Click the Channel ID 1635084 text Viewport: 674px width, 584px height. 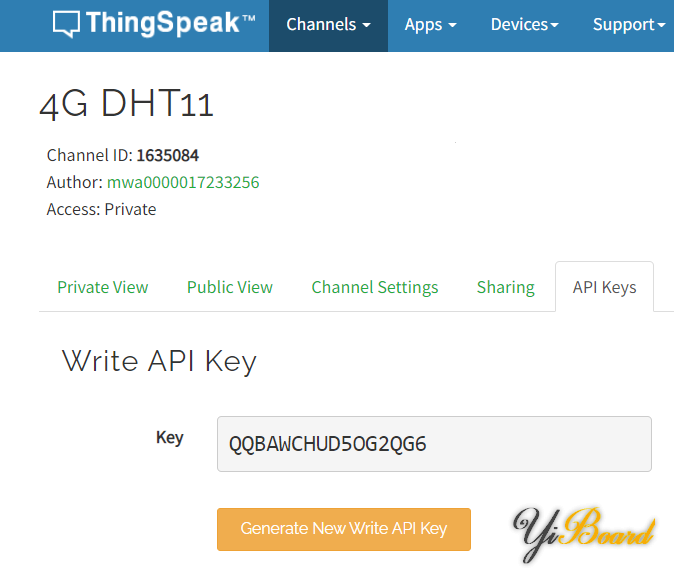click(x=123, y=155)
